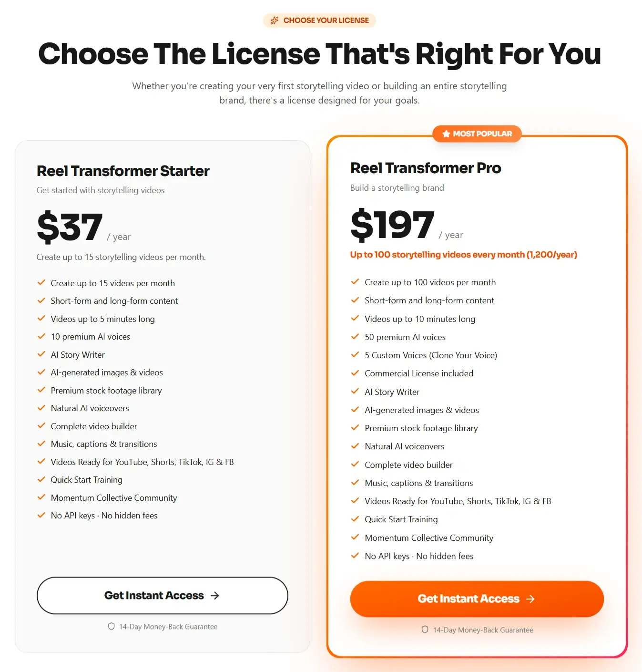Click the shield icon under the Starter plan

(112, 626)
